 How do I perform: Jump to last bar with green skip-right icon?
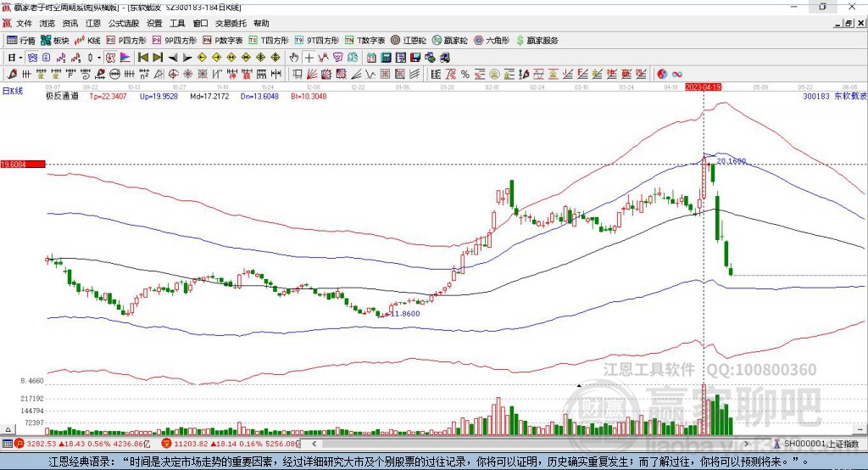(158, 58)
